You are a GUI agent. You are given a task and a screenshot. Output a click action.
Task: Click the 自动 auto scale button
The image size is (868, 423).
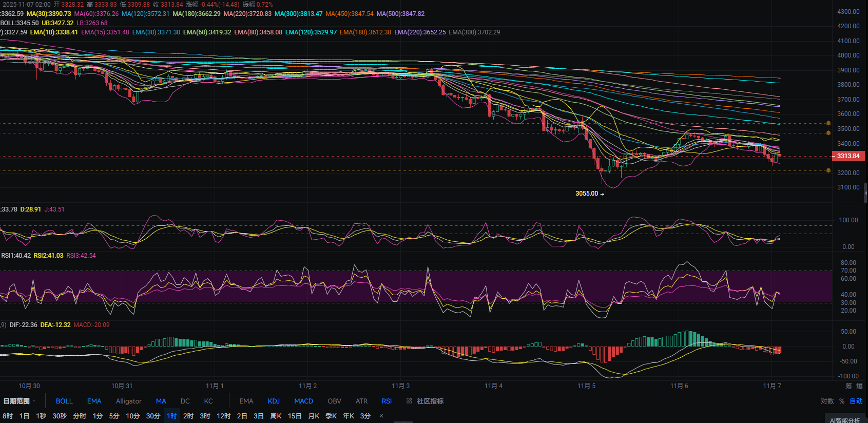point(856,401)
